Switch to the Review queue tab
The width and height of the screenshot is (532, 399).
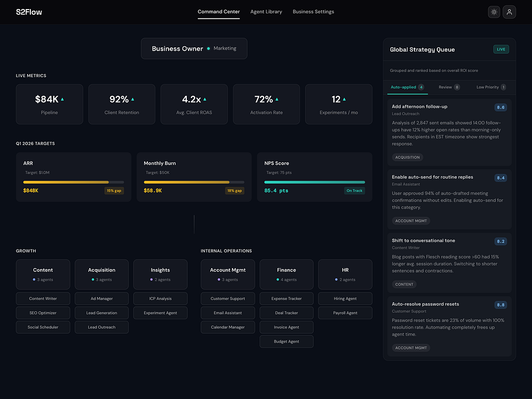point(449,87)
